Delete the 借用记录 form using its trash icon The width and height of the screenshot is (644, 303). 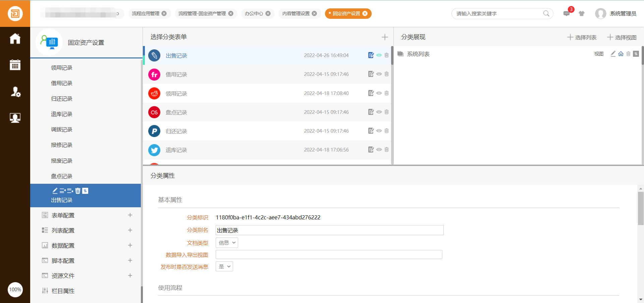click(386, 74)
